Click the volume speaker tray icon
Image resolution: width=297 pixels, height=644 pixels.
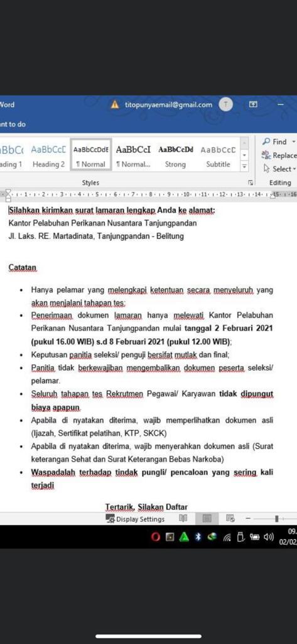[x=269, y=536]
